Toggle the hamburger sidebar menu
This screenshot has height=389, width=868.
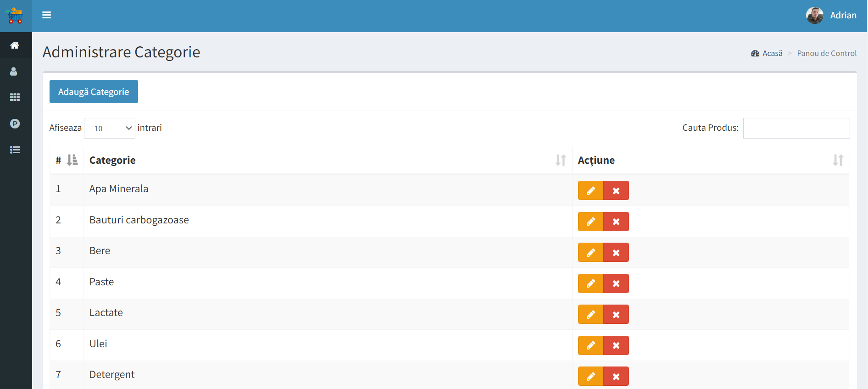pyautogui.click(x=46, y=15)
